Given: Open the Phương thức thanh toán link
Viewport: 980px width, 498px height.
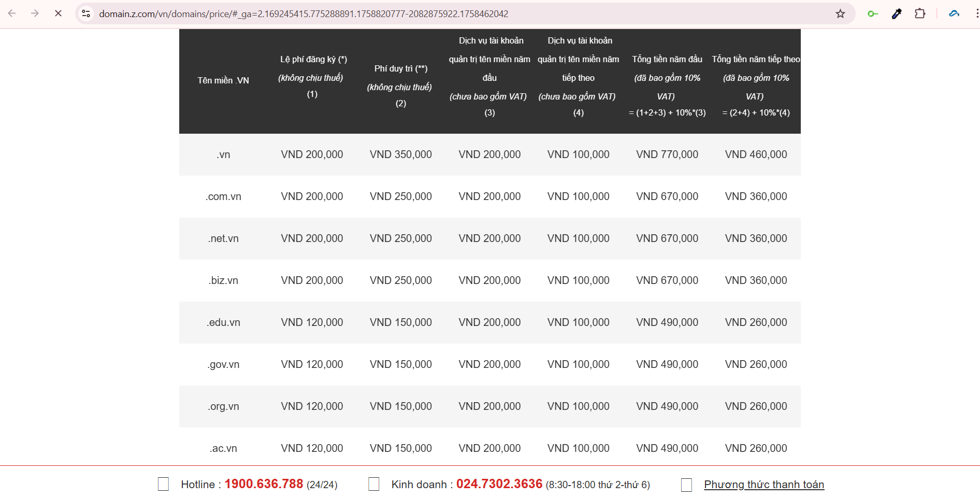Looking at the screenshot, I should pyautogui.click(x=763, y=485).
